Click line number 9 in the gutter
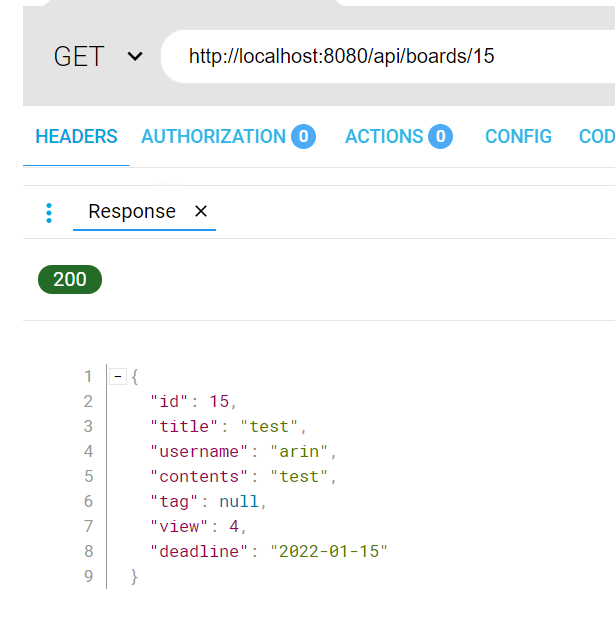Image resolution: width=615 pixels, height=626 pixels. 88,576
